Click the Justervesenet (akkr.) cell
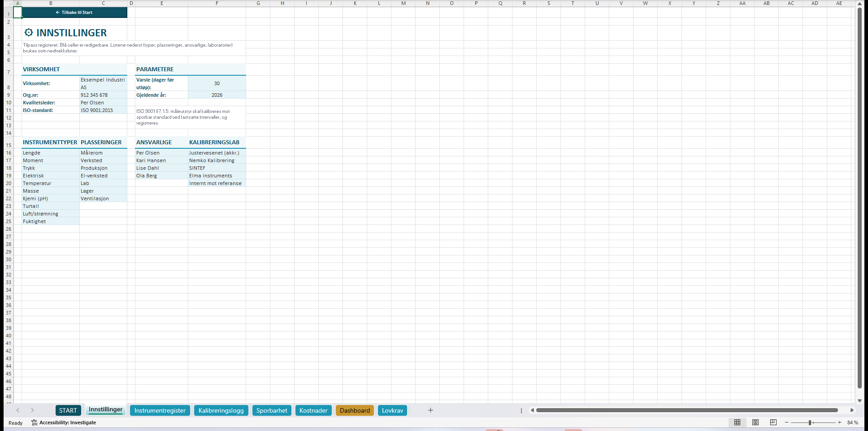 217,153
